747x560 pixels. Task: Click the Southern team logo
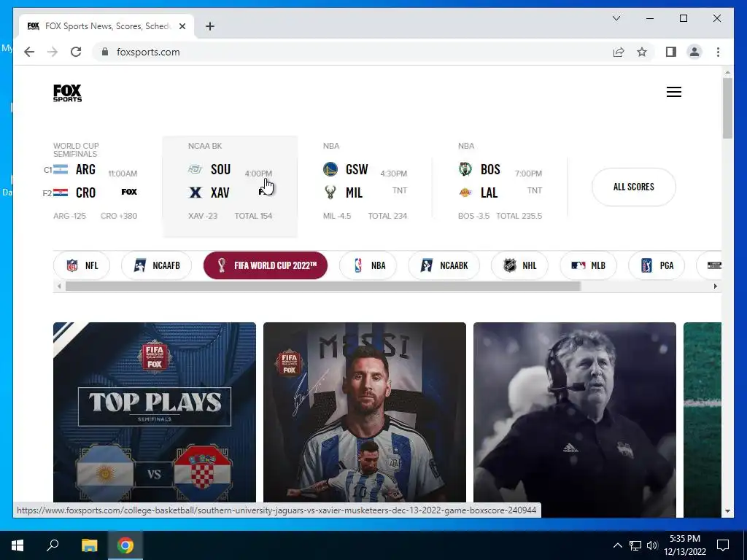click(x=195, y=169)
